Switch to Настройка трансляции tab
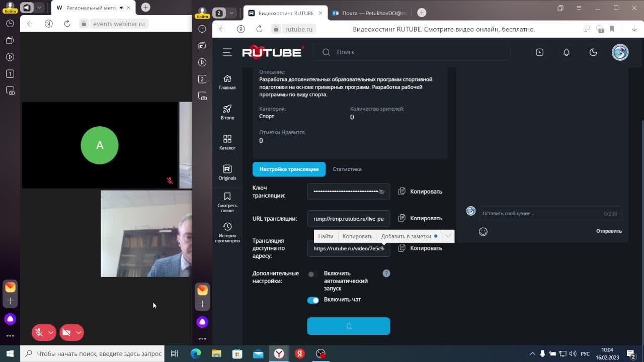Viewport: 644px width, 362px height. click(289, 169)
